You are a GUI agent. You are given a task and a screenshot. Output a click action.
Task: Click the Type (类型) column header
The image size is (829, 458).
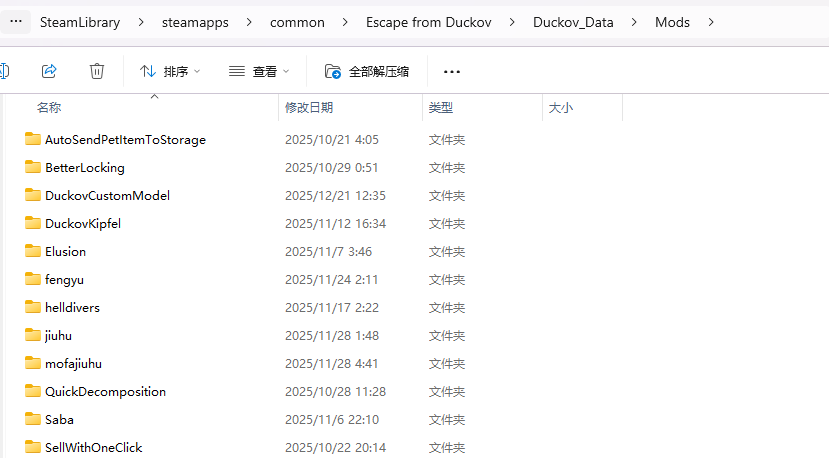click(441, 108)
